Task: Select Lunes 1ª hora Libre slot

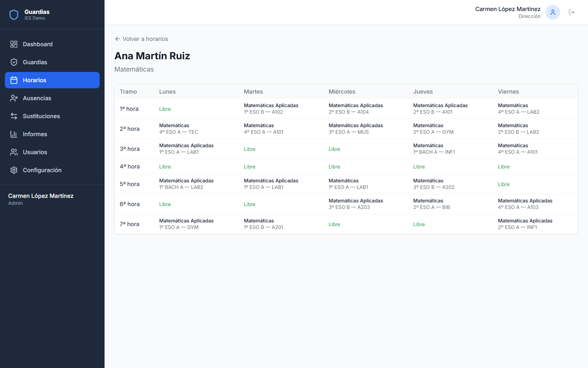Action: pos(165,109)
